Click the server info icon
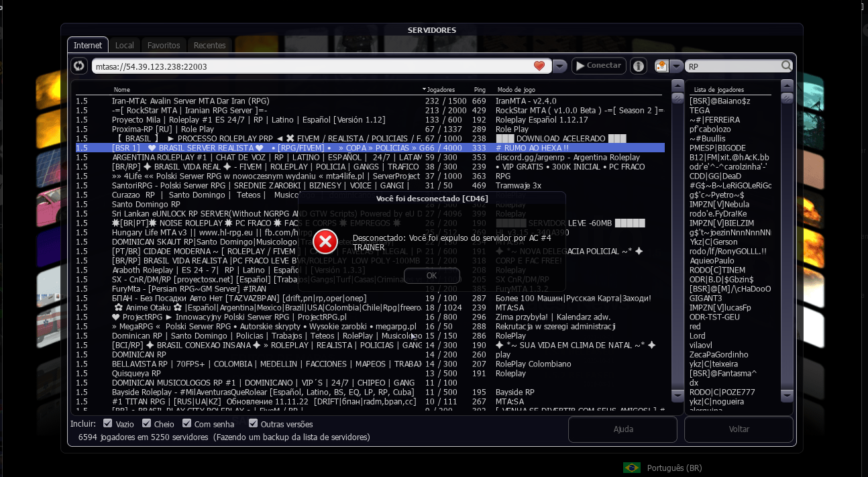This screenshot has width=868, height=477. pyautogui.click(x=638, y=66)
